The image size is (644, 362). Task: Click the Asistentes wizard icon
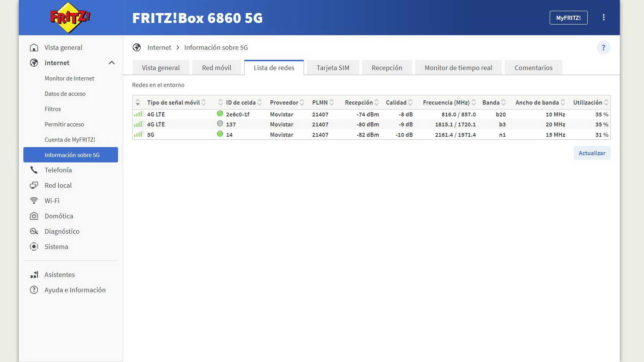[x=34, y=275]
